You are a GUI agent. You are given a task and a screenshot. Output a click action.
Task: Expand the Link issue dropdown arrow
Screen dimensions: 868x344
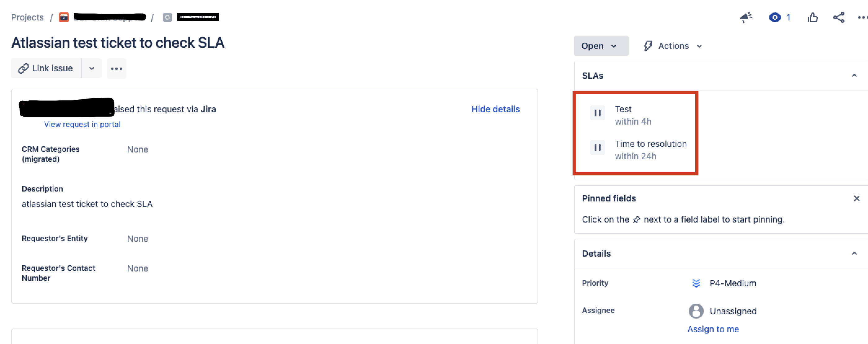point(92,68)
